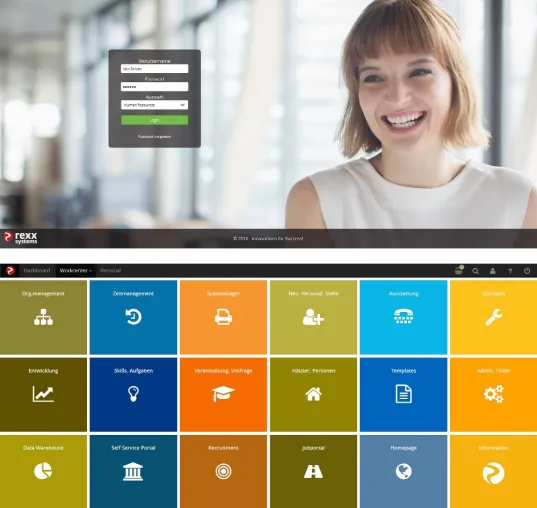Open the Neu: Personal, Stelle add-person tile

click(x=313, y=317)
